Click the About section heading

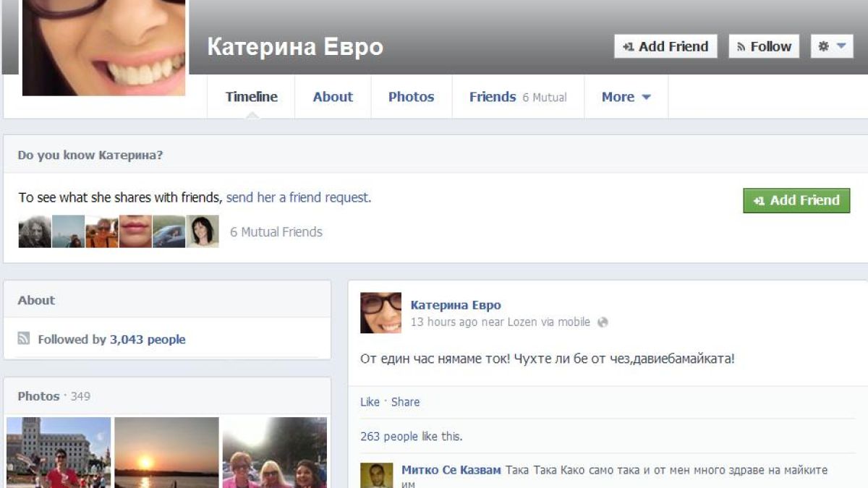[x=36, y=300]
